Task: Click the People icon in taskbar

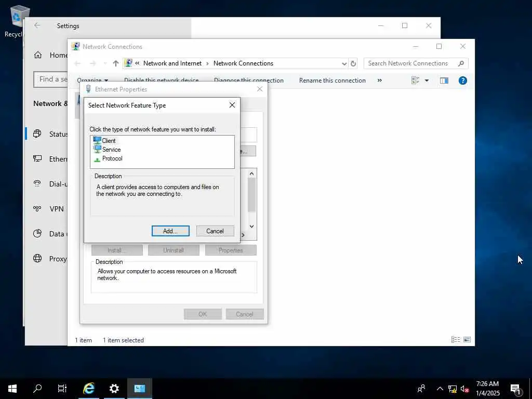Action: click(421, 389)
